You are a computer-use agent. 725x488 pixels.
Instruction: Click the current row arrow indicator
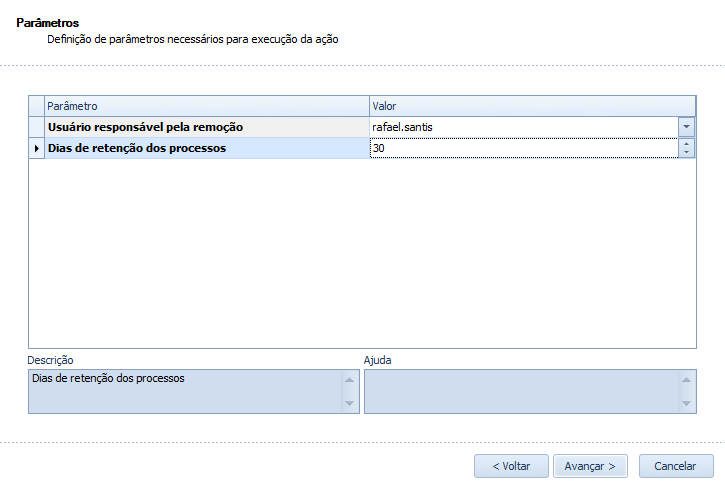tap(37, 148)
